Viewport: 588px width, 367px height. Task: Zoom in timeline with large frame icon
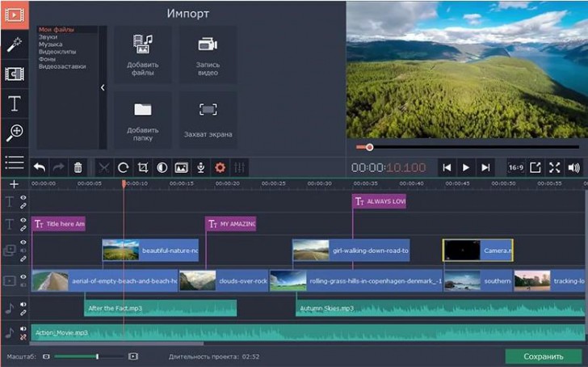point(133,356)
